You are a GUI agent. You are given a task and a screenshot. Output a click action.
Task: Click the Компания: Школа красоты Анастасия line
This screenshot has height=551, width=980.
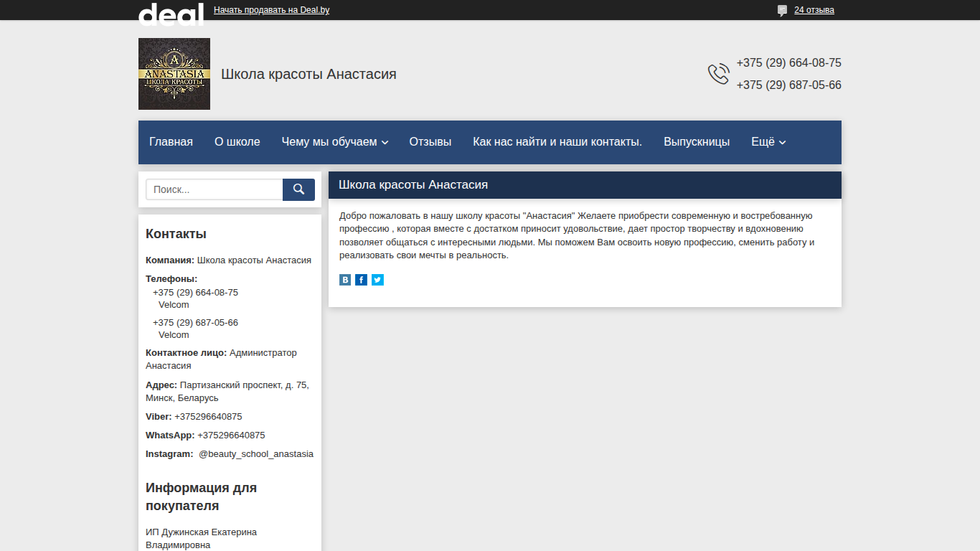tap(228, 260)
